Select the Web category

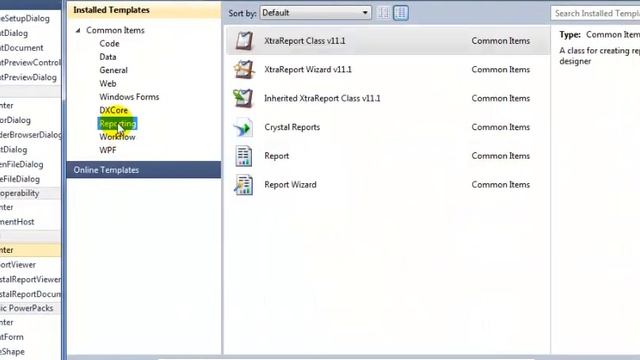point(108,84)
